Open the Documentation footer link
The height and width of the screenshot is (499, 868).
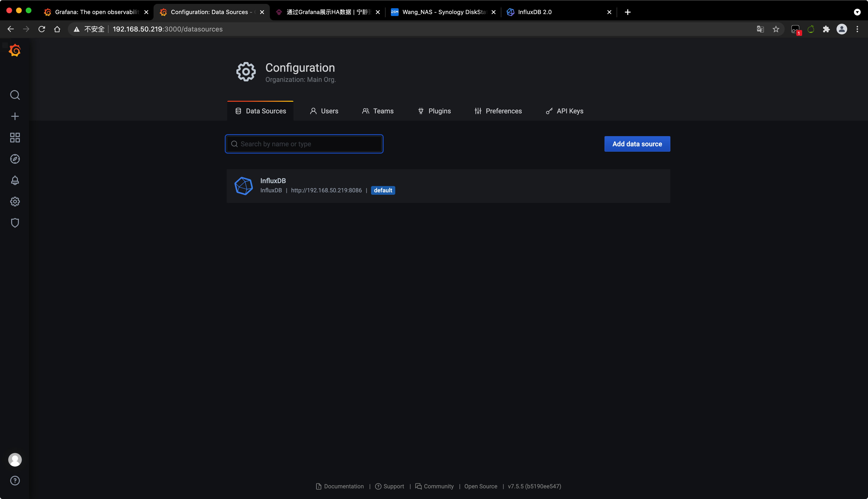click(340, 486)
